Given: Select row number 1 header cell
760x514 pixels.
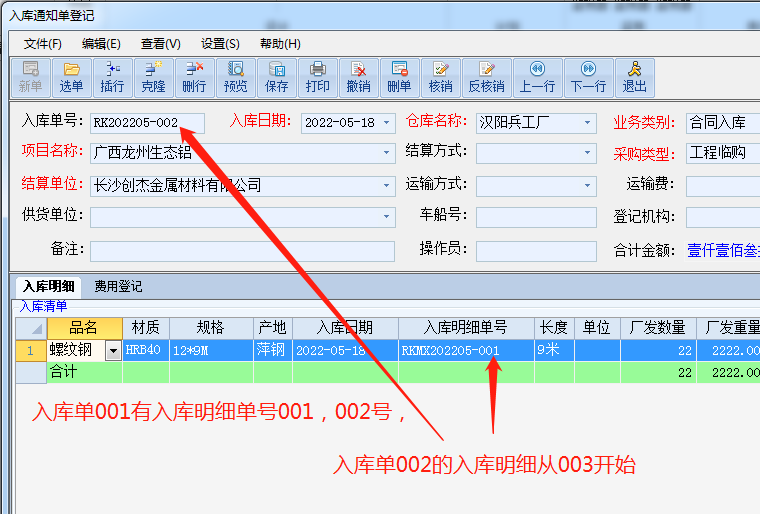Looking at the screenshot, I should point(31,351).
